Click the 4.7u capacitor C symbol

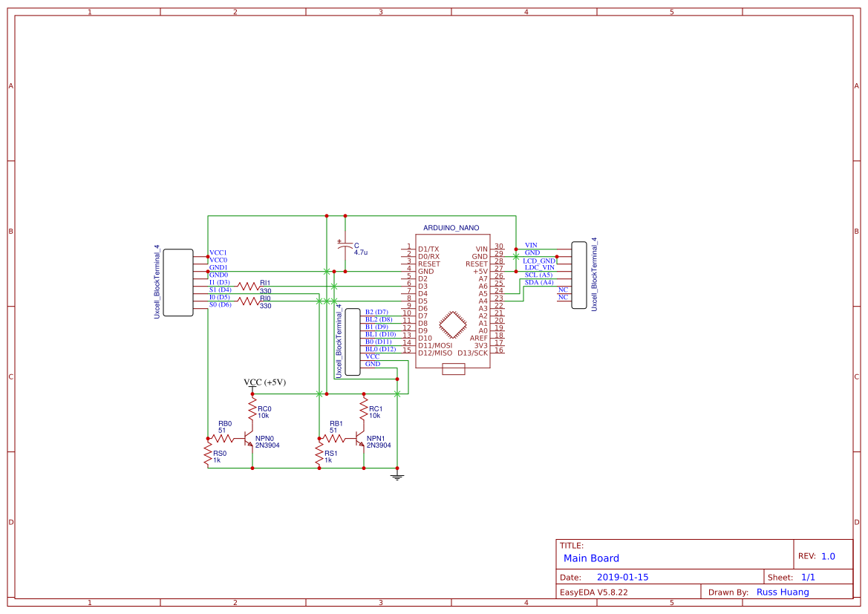(x=345, y=245)
